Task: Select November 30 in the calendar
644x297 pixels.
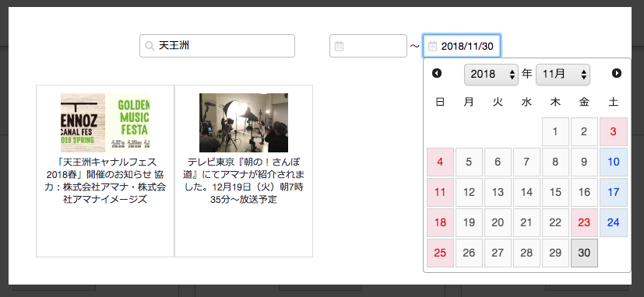Action: (x=584, y=253)
